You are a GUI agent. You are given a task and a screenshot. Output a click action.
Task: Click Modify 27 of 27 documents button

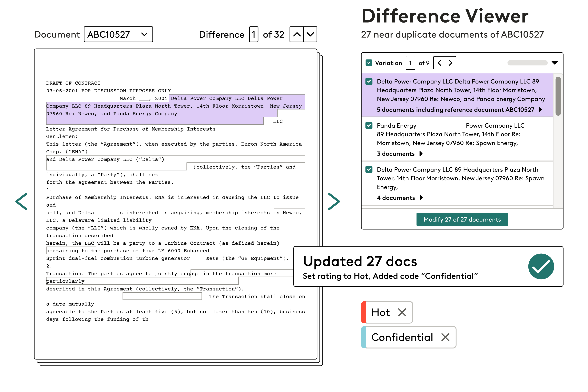click(462, 220)
